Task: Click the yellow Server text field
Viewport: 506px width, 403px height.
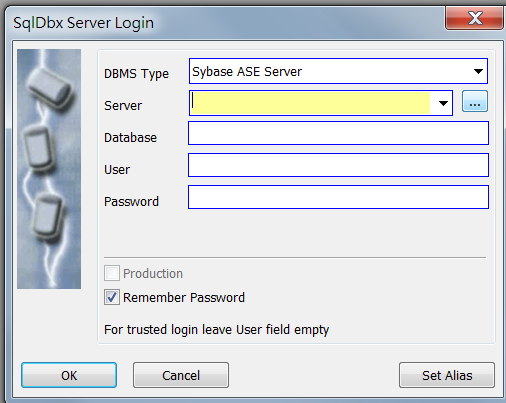Action: click(x=310, y=103)
